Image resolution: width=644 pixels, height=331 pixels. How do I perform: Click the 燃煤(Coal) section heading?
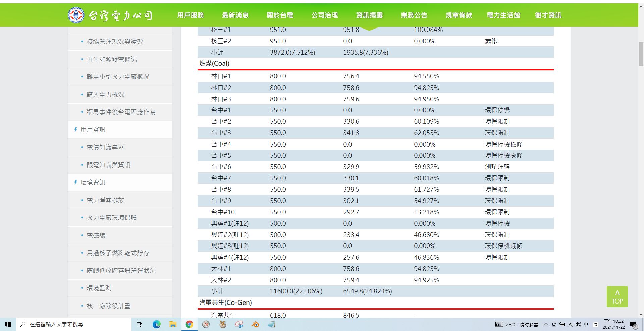pos(214,63)
